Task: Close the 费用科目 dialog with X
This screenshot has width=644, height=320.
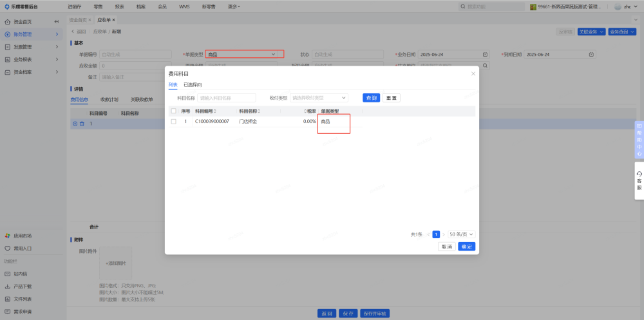Action: pyautogui.click(x=473, y=74)
